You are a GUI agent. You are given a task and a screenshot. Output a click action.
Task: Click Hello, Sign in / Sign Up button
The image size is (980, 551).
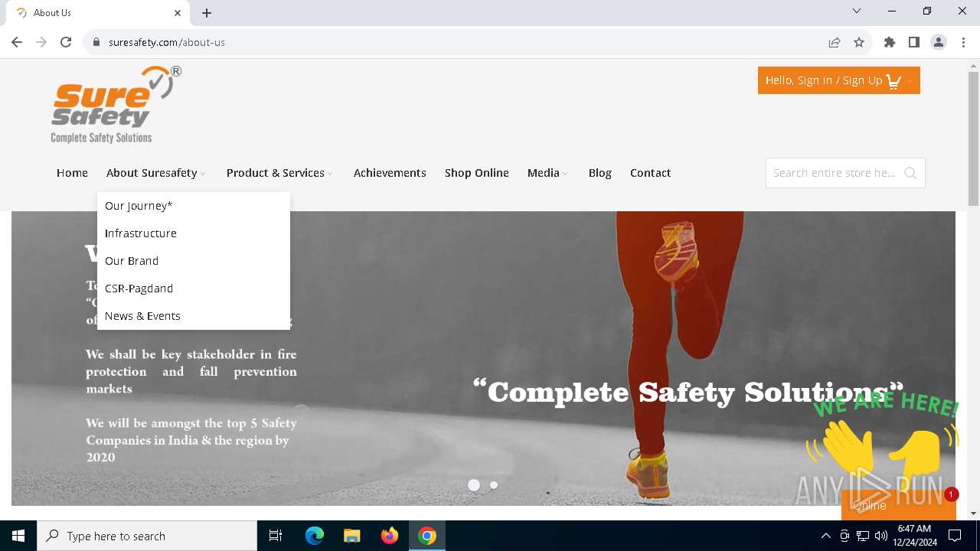point(839,80)
